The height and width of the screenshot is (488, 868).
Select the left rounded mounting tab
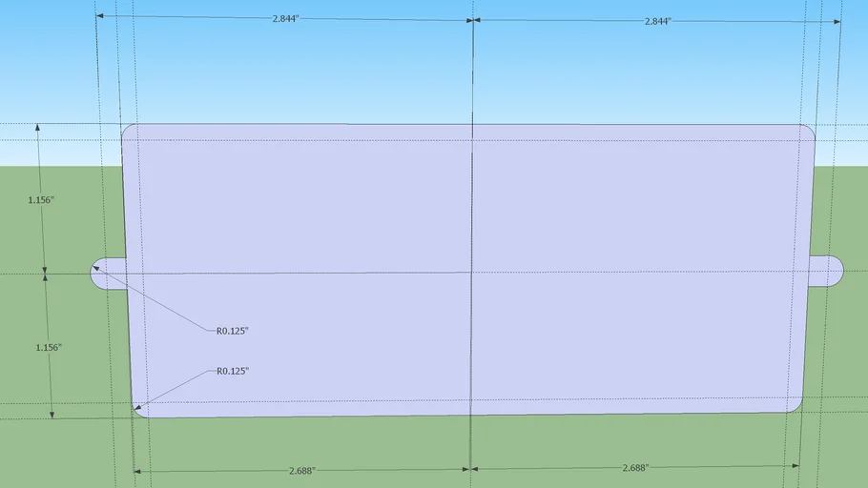(105, 273)
